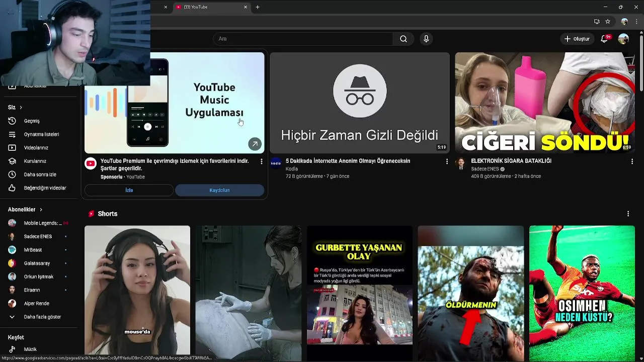Open Öldürmenin short thumbnail
Viewport: 644px width, 362px height.
[x=470, y=293]
